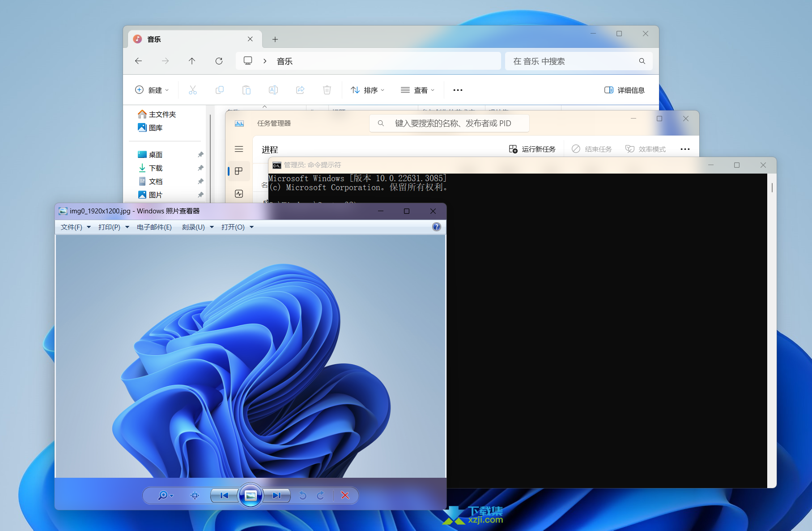Image resolution: width=812 pixels, height=531 pixels.
Task: Select 下载 in the Explorer sidebar
Action: pyautogui.click(x=156, y=168)
